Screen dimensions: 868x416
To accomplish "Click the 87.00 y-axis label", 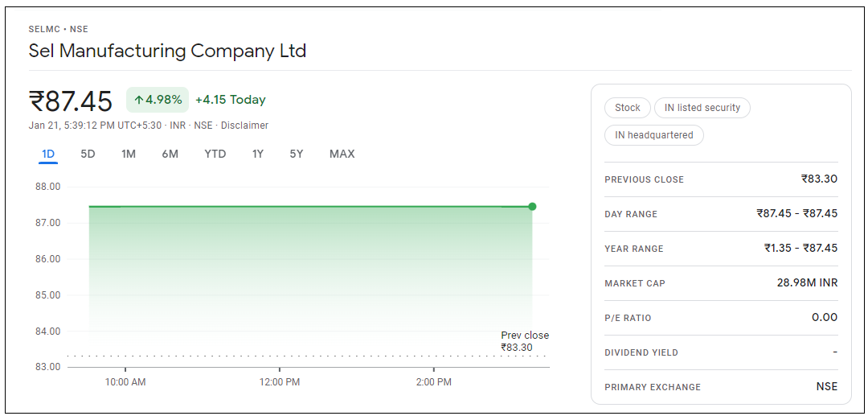I will coord(47,223).
